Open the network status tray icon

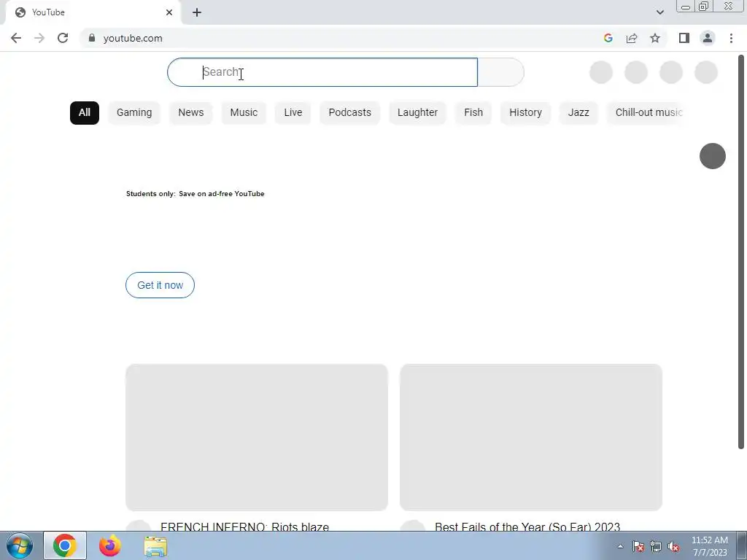(656, 546)
